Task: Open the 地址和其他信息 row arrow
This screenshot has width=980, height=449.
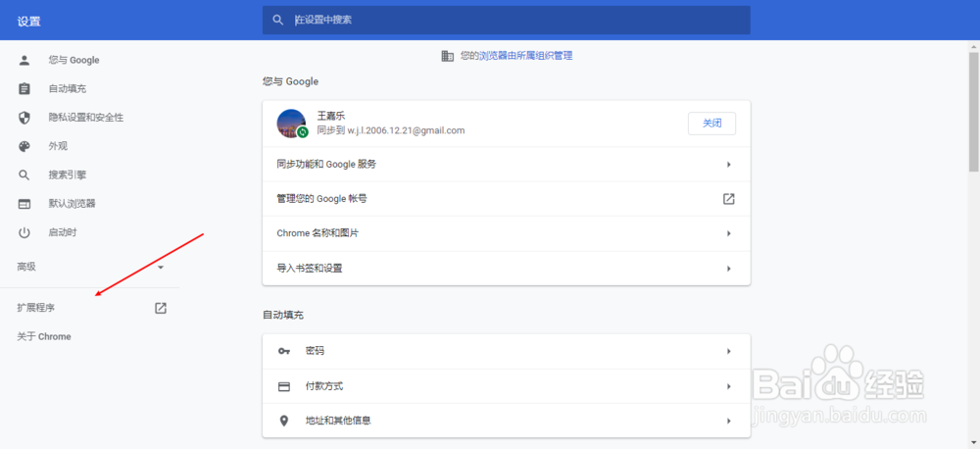Action: [x=729, y=421]
